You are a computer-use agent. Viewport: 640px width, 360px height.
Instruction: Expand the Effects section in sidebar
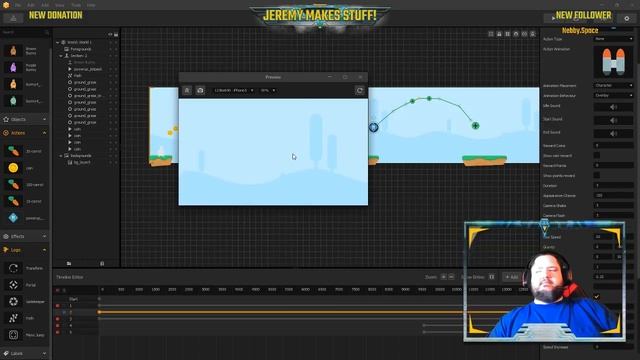pos(44,236)
